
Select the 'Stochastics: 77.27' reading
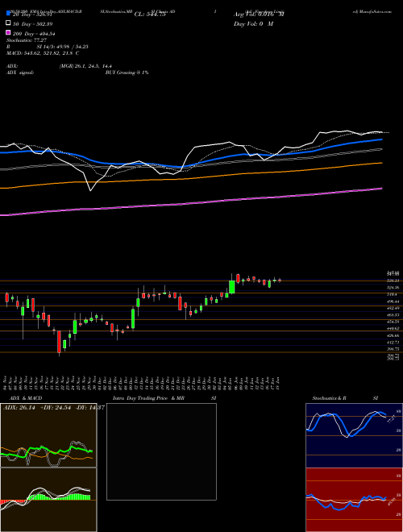point(27,40)
